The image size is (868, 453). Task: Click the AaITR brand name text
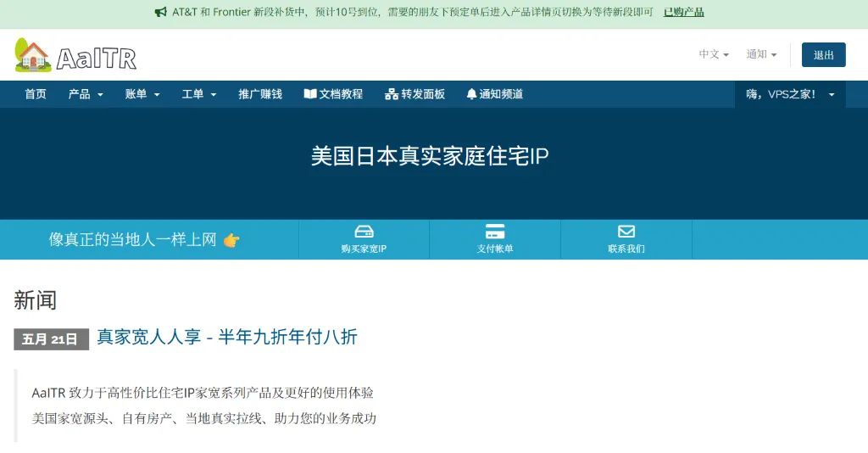tap(97, 59)
